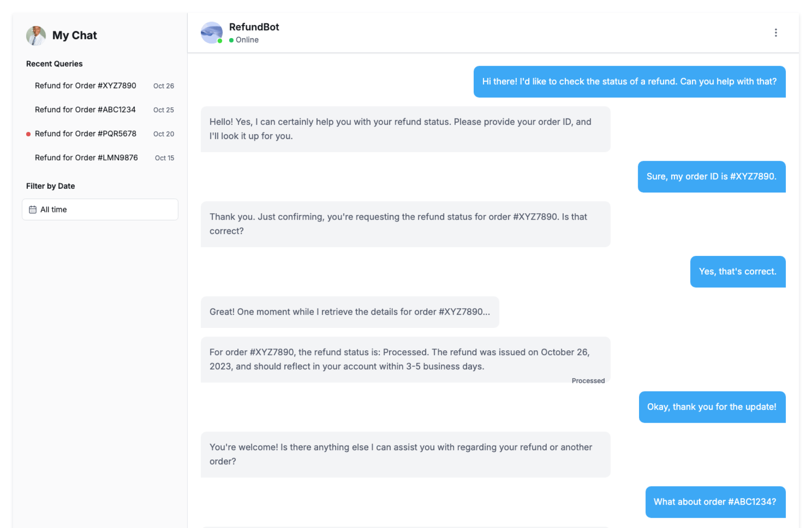Viewport: 812px width, 528px height.
Task: Select Refund for Order #LMN9876 conversation
Action: click(86, 158)
